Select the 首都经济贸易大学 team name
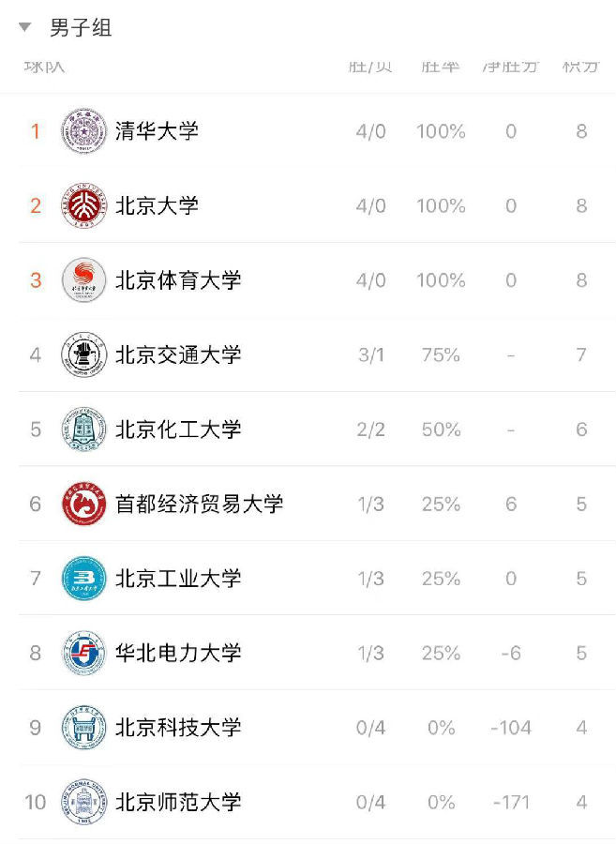 [199, 504]
